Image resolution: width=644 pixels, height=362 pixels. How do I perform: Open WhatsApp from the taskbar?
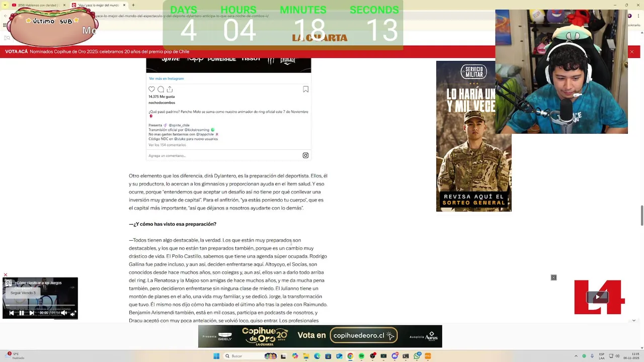pos(417,356)
